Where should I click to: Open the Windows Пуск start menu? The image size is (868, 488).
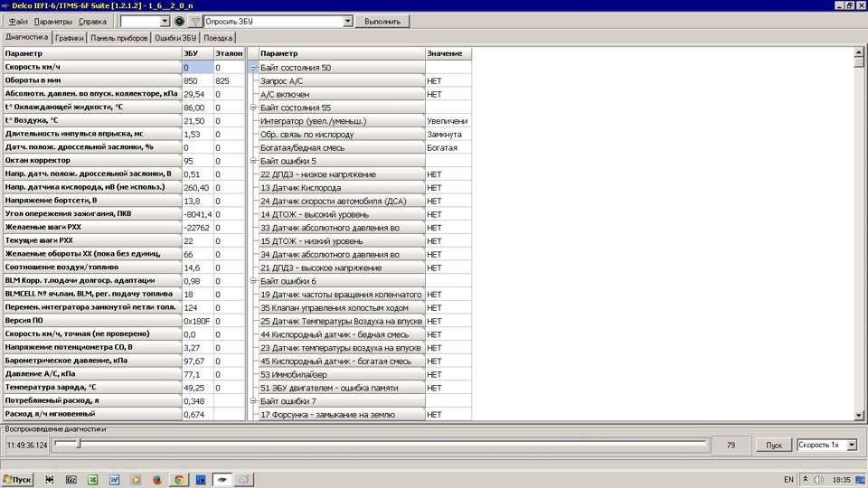click(x=17, y=480)
